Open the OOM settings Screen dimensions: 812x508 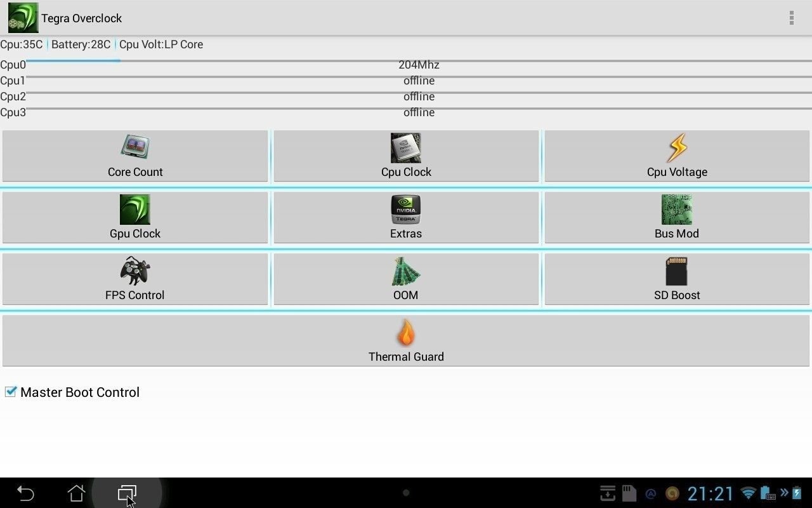(x=406, y=279)
